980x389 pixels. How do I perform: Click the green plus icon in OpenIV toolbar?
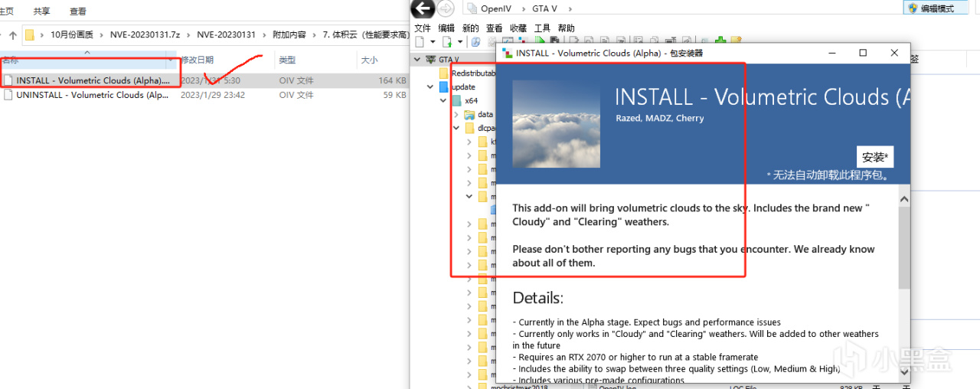click(x=720, y=41)
